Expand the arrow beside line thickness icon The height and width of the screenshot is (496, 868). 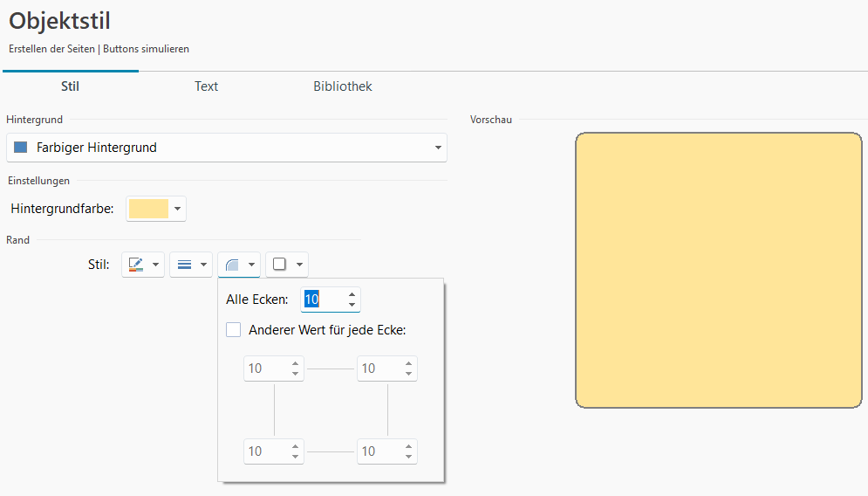point(204,265)
